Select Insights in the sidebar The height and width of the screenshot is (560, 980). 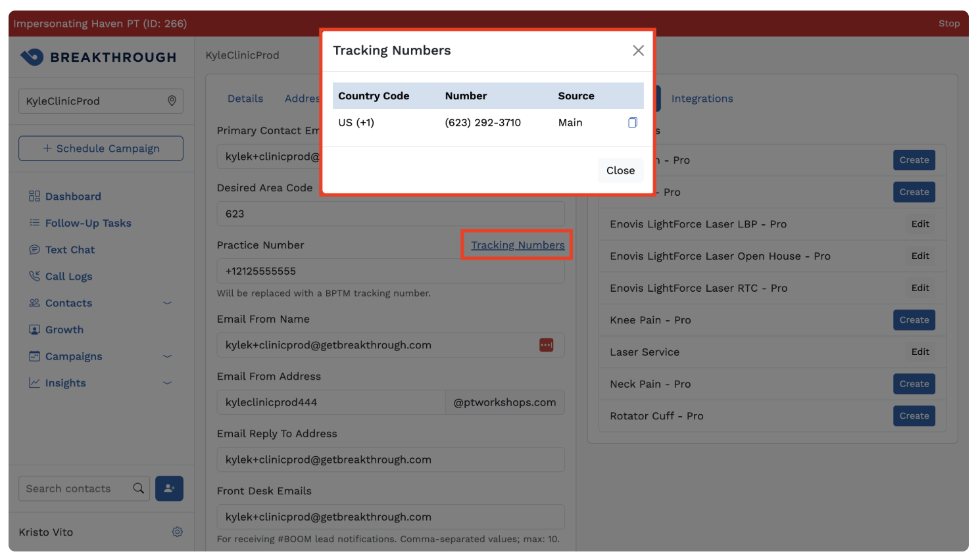point(65,383)
